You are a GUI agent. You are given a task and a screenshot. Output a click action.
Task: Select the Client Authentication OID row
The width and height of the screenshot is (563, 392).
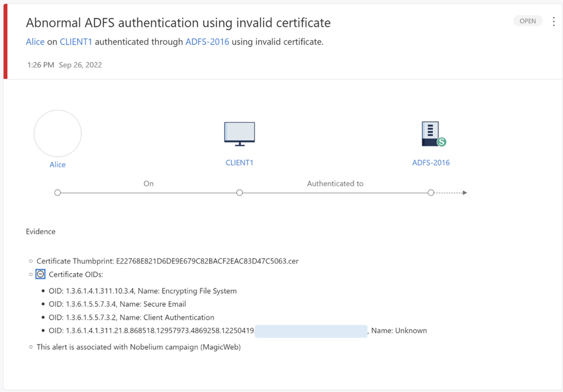pyautogui.click(x=131, y=317)
